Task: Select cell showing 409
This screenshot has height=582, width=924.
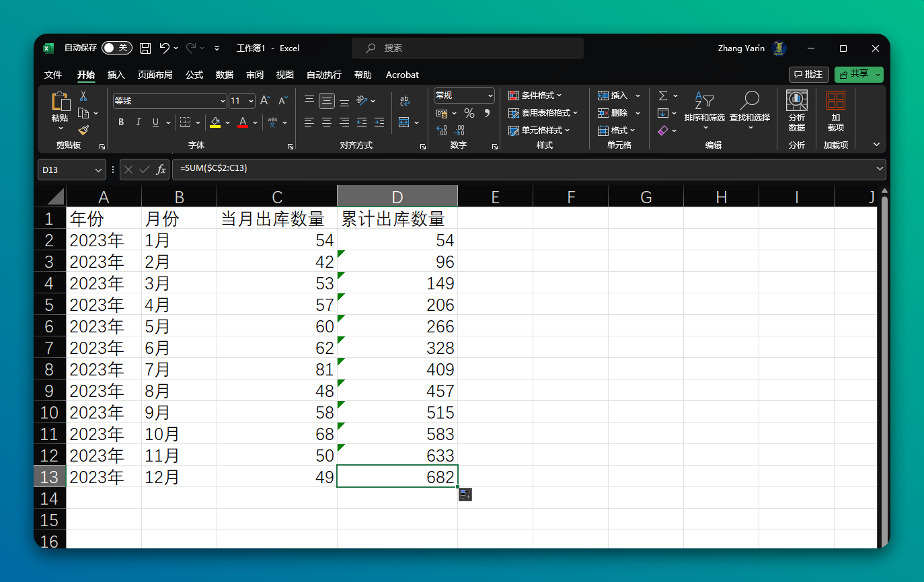Action: click(397, 369)
